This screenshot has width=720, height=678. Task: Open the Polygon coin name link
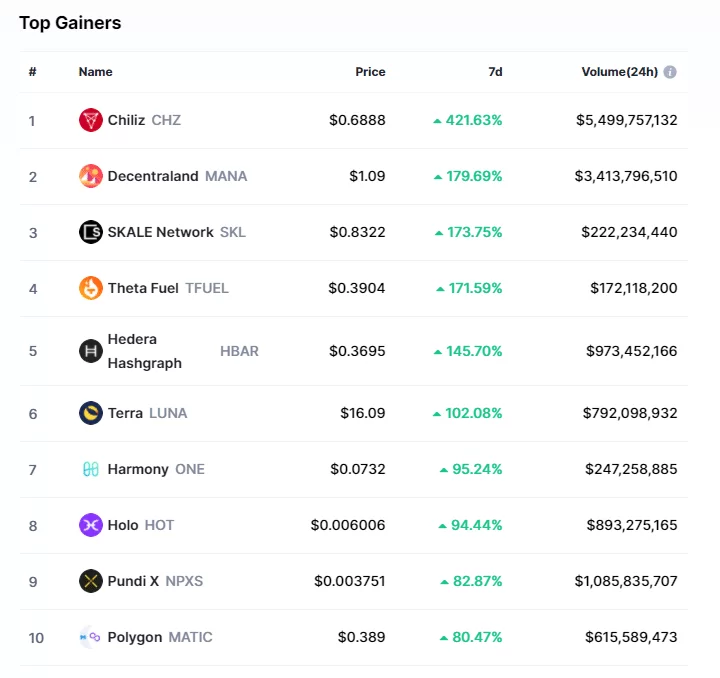pyautogui.click(x=135, y=637)
